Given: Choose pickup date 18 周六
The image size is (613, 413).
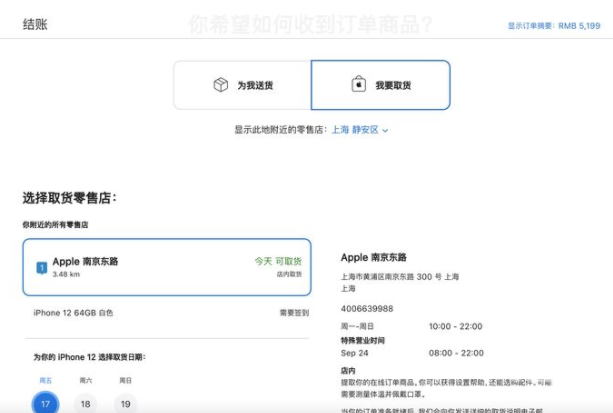Looking at the screenshot, I should [x=85, y=402].
